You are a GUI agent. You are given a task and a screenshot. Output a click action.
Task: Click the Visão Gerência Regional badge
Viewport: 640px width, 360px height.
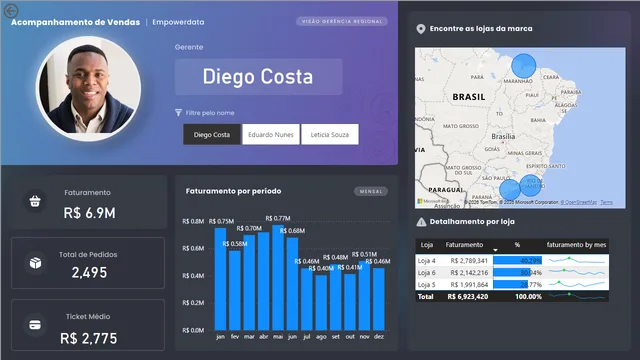pos(342,21)
